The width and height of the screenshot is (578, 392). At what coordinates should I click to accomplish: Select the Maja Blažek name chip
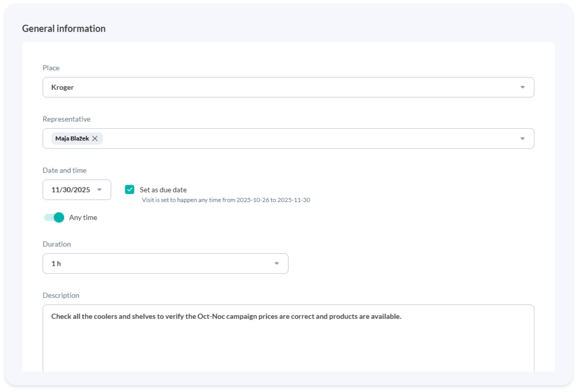tap(72, 138)
